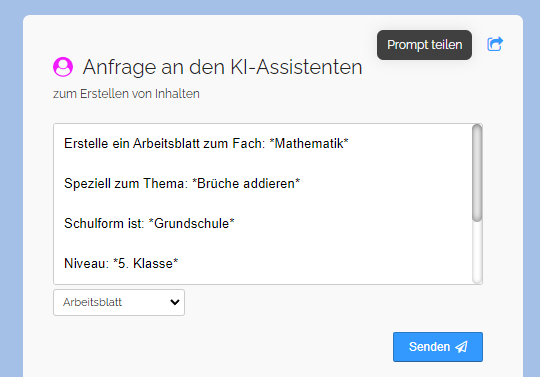The width and height of the screenshot is (540, 377).
Task: Place cursor in 'Schulform ist: Grundschule' line
Action: [x=149, y=223]
